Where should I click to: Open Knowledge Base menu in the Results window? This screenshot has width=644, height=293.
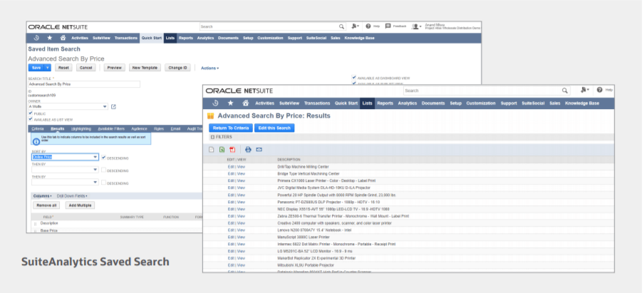pyautogui.click(x=582, y=103)
